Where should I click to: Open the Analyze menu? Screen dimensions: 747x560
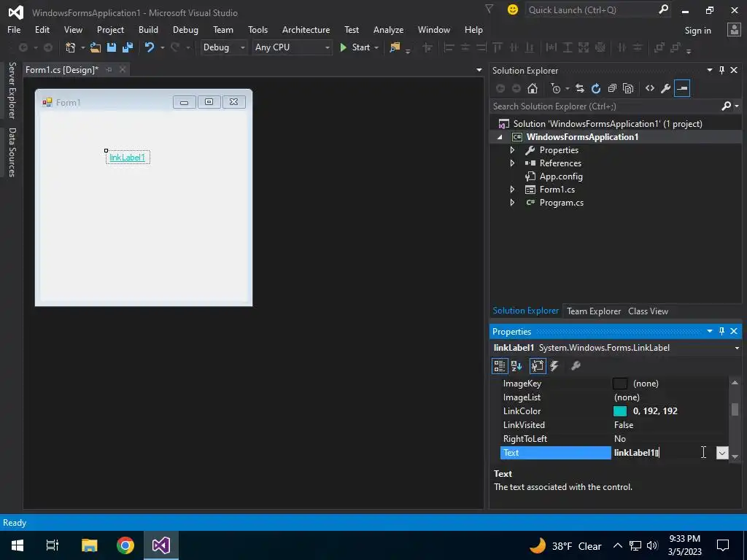(388, 29)
